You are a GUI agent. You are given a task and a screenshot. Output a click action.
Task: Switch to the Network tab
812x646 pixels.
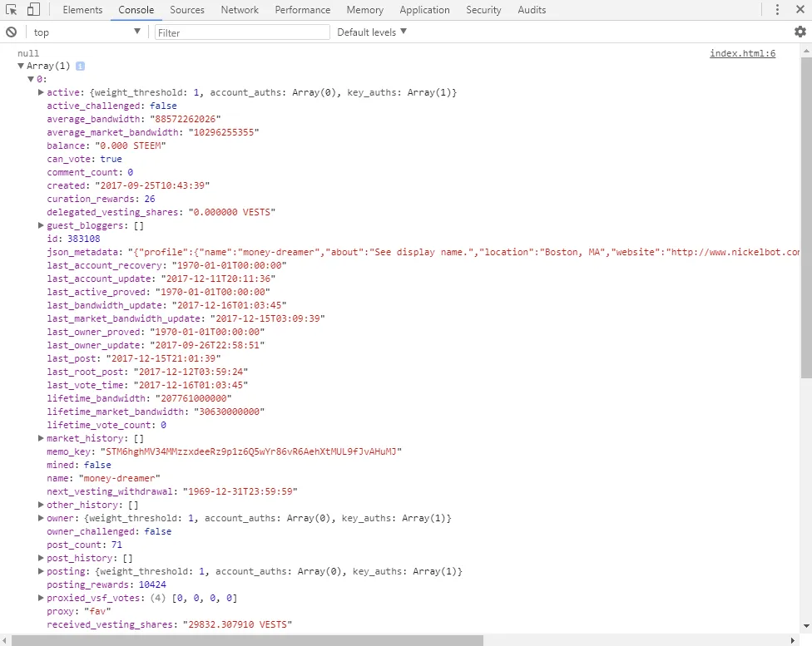coord(240,10)
